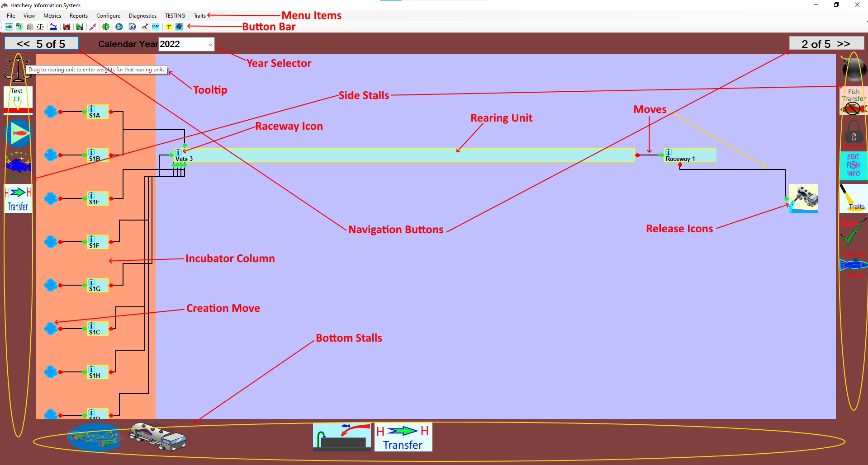This screenshot has height=465, width=868.
Task: Click the Mark checkmark icon
Action: pos(853,231)
